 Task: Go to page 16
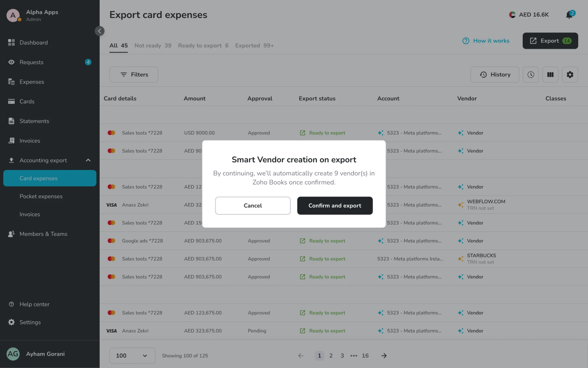click(365, 356)
